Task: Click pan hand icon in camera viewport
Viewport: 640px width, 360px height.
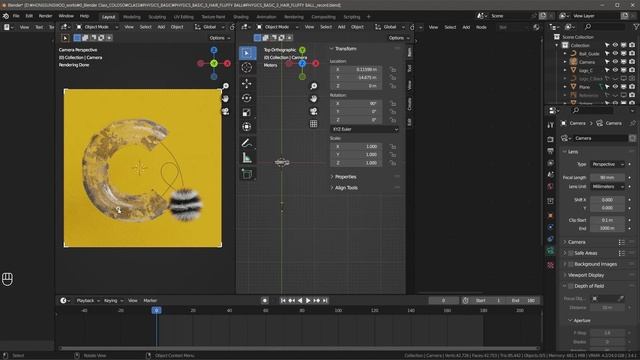Action: coord(225,99)
